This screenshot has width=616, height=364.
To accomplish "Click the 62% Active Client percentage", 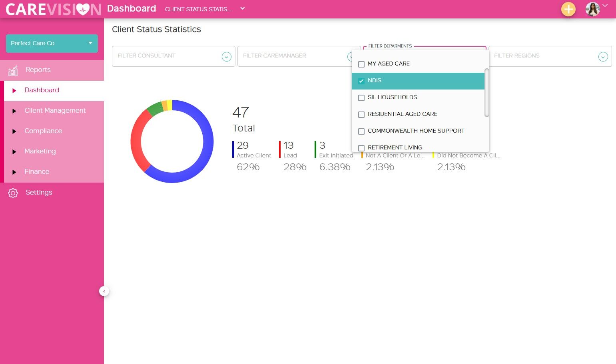I will [248, 167].
